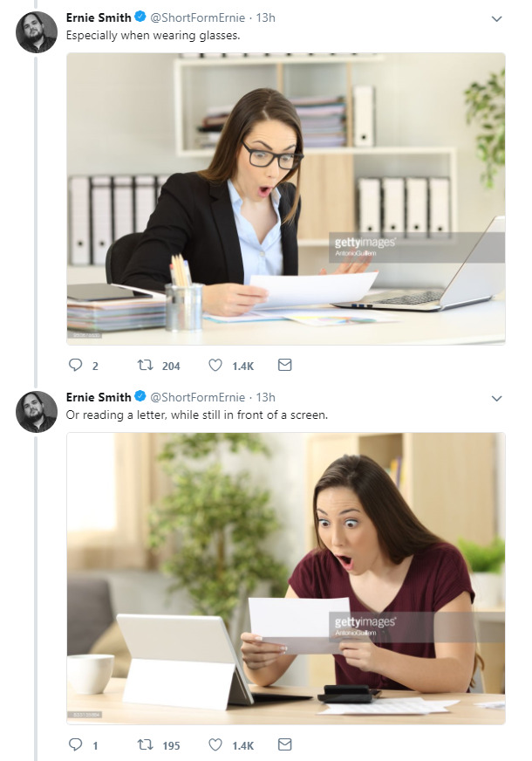Open more options for the second tweet
The height and width of the screenshot is (761, 532).
point(497,398)
